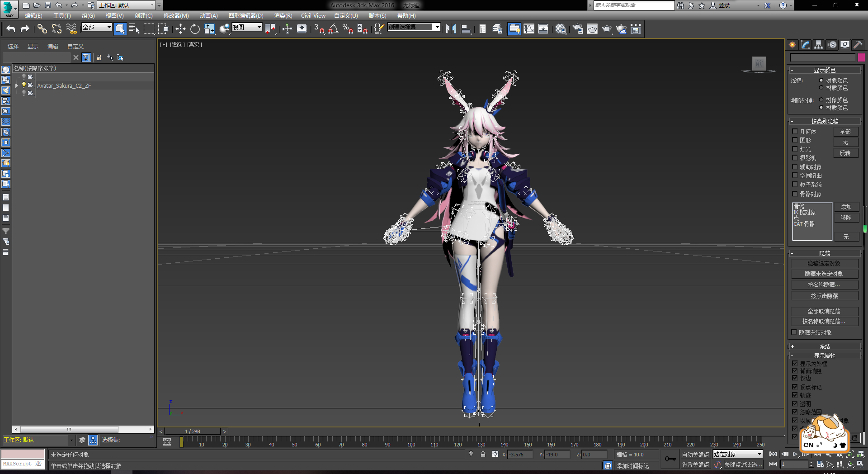Click the 全部取消隐藏 button
The width and height of the screenshot is (868, 474).
click(824, 311)
